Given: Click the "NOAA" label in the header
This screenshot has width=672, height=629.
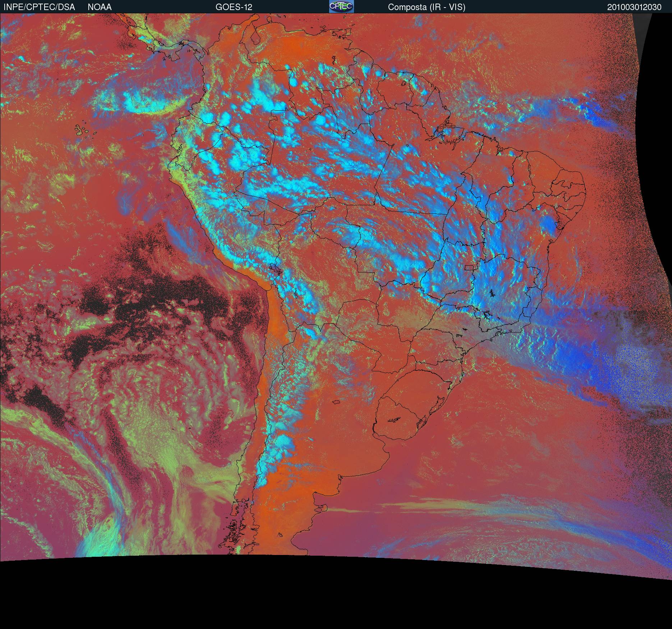Looking at the screenshot, I should point(100,7).
